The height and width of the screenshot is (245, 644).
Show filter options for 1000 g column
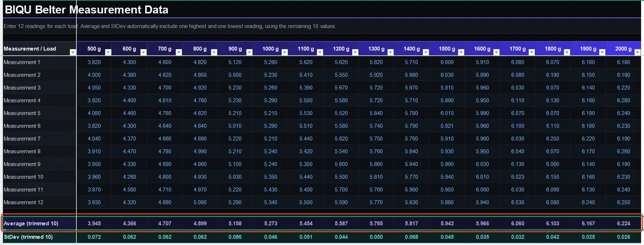(x=285, y=52)
